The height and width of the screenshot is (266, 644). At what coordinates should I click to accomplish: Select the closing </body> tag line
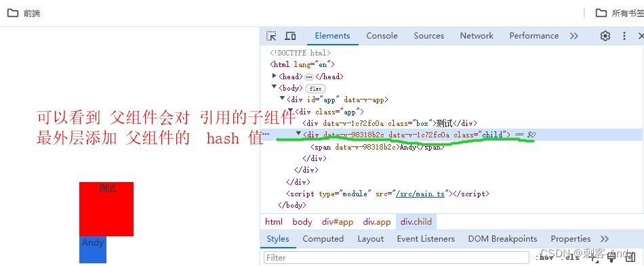[292, 205]
